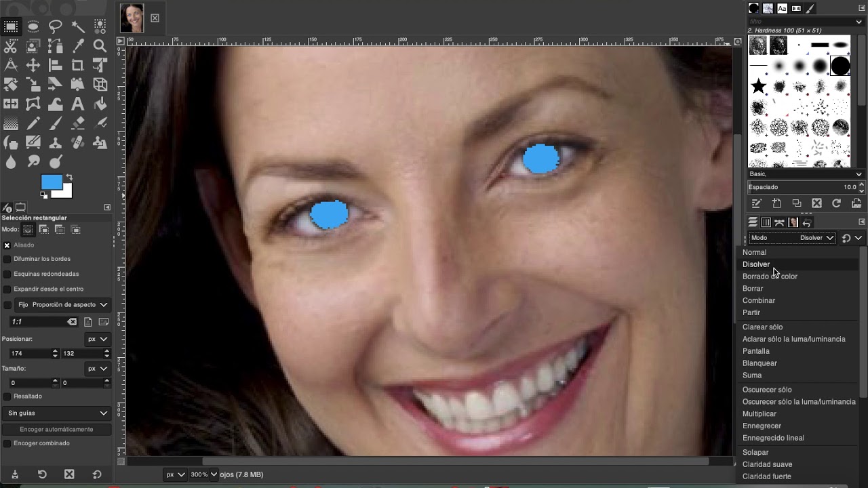The width and height of the screenshot is (868, 488).
Task: Select the Hardness 100 brush thumbnail
Action: coord(840,66)
